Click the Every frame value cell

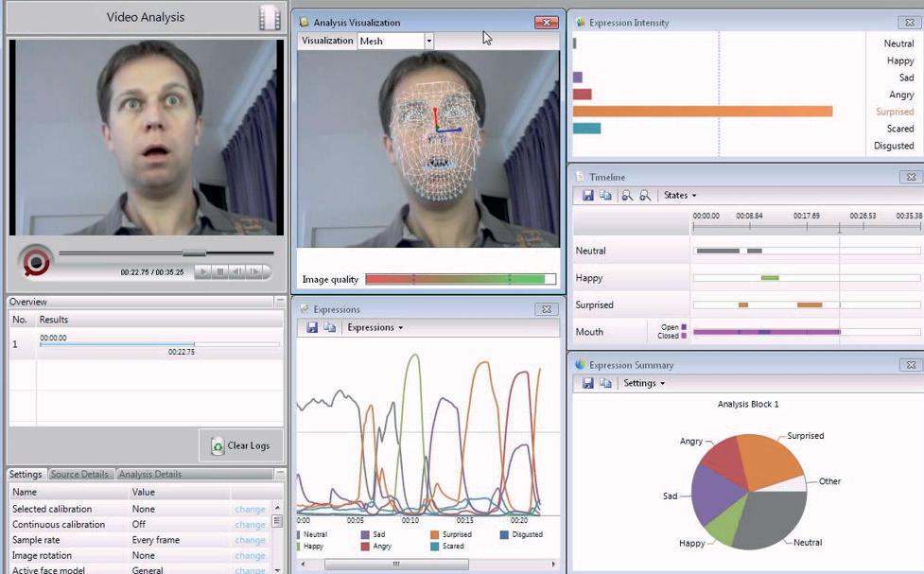[x=155, y=540]
